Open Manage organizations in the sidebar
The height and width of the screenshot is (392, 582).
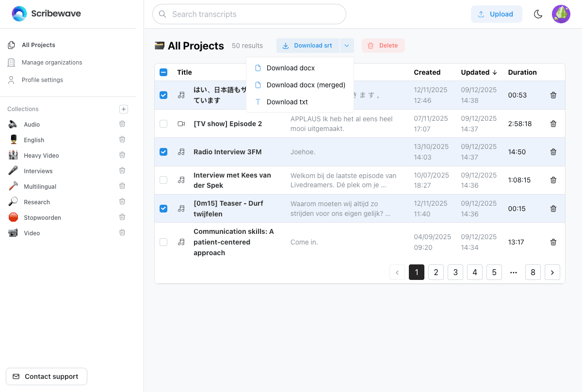coord(52,62)
